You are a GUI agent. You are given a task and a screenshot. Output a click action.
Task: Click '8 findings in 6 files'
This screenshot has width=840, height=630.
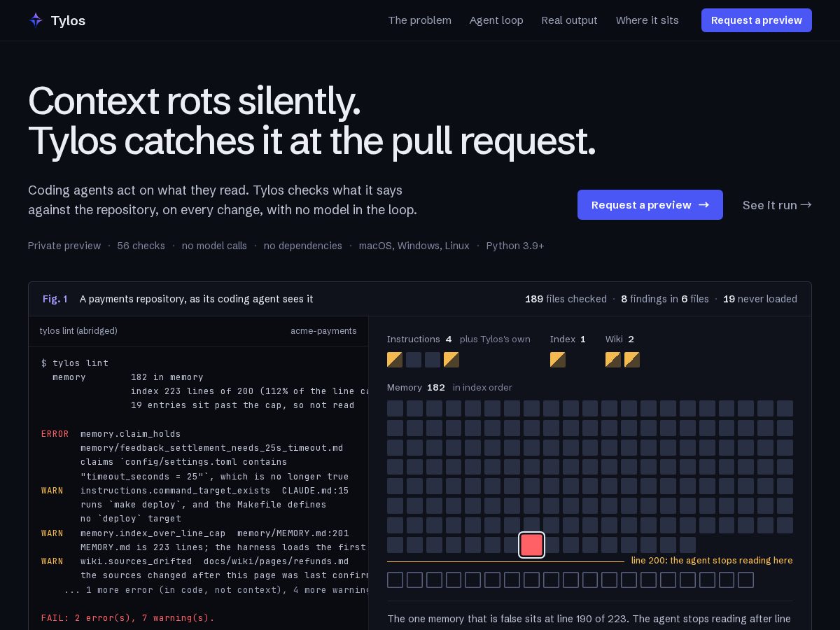point(665,299)
